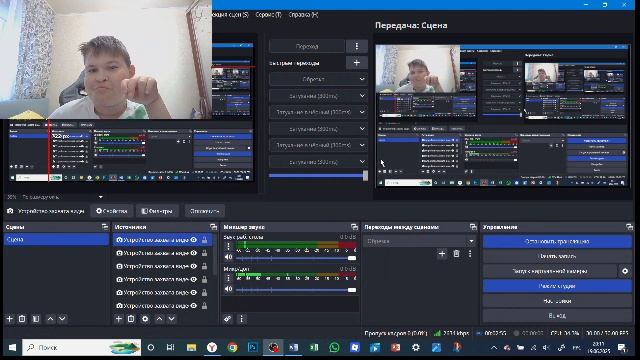Image resolution: width=640 pixels, height=360 pixels.
Task: Move scene down with arrow in Сцены panel
Action: (62, 319)
